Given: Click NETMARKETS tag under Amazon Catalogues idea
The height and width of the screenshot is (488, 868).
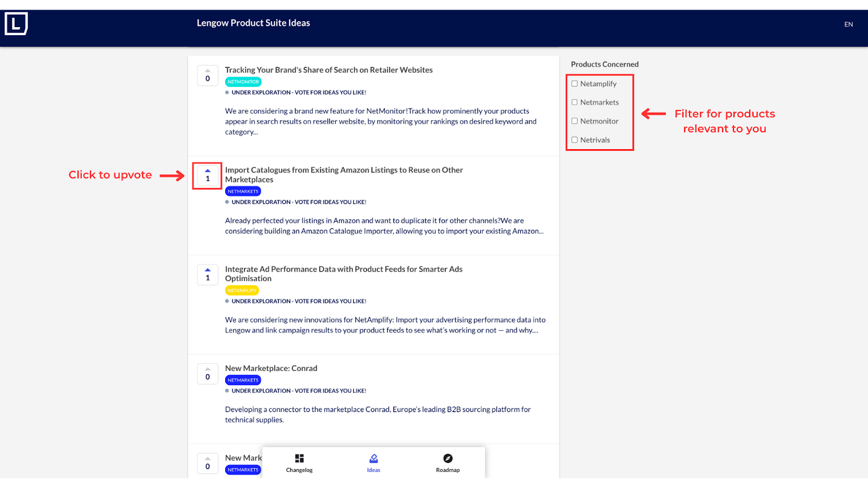Looking at the screenshot, I should click(x=243, y=191).
